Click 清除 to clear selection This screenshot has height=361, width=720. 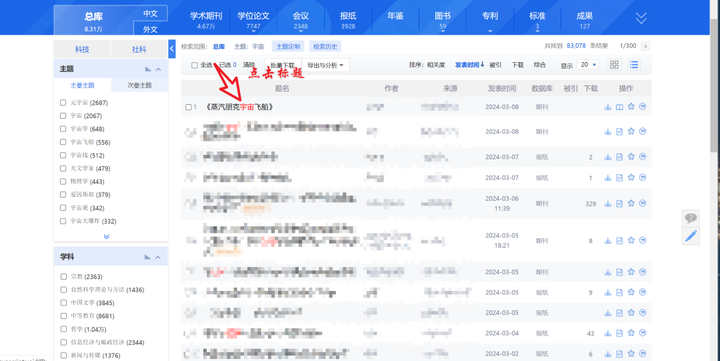(x=249, y=65)
